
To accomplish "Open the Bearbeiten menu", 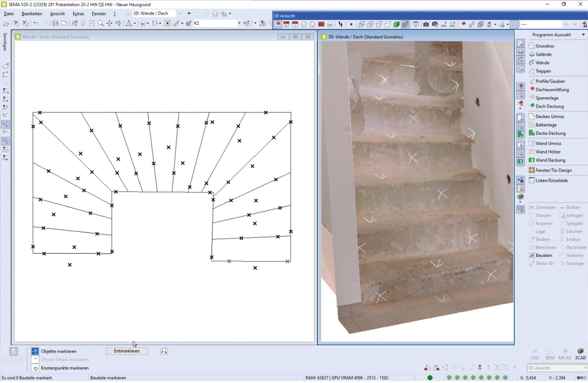I will [x=32, y=14].
